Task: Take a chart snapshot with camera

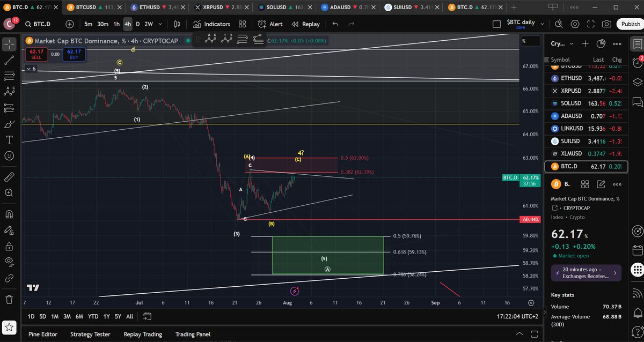Action: pos(606,24)
